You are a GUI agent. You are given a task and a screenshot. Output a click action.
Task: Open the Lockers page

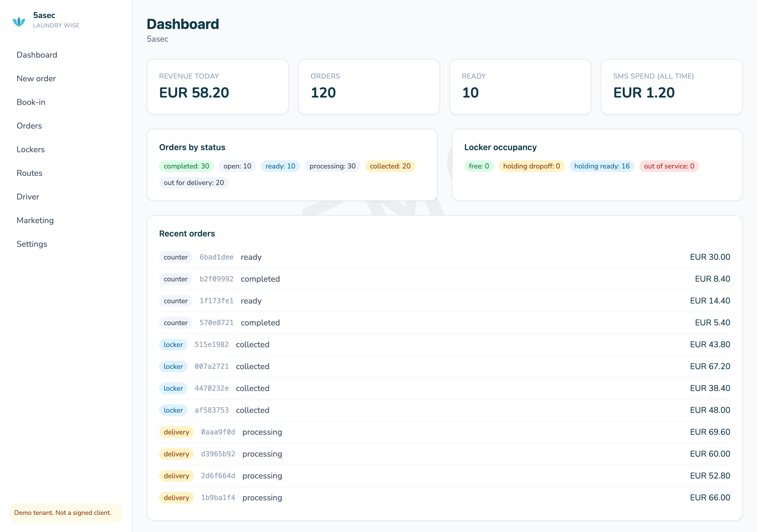pos(31,149)
